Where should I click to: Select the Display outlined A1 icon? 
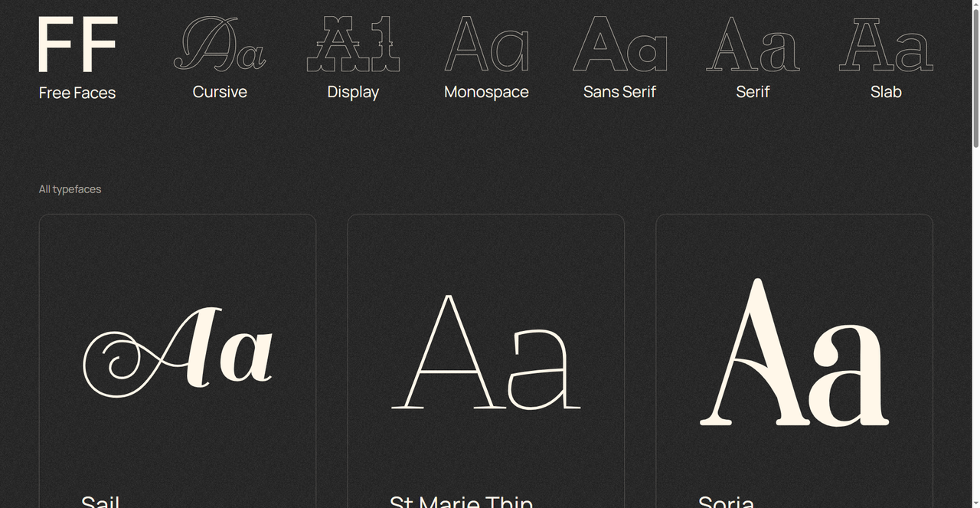(353, 44)
